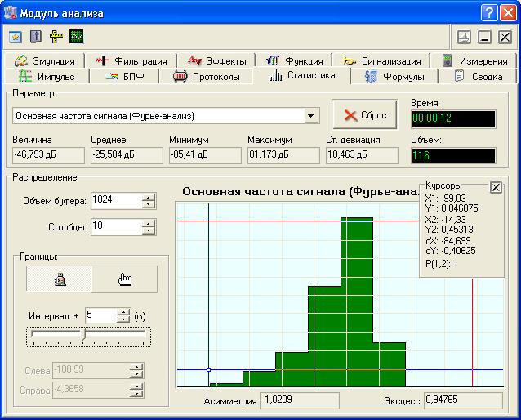This screenshot has height=420, width=521.
Task: Click into the Объем буфера input field
Action: pyautogui.click(x=114, y=199)
